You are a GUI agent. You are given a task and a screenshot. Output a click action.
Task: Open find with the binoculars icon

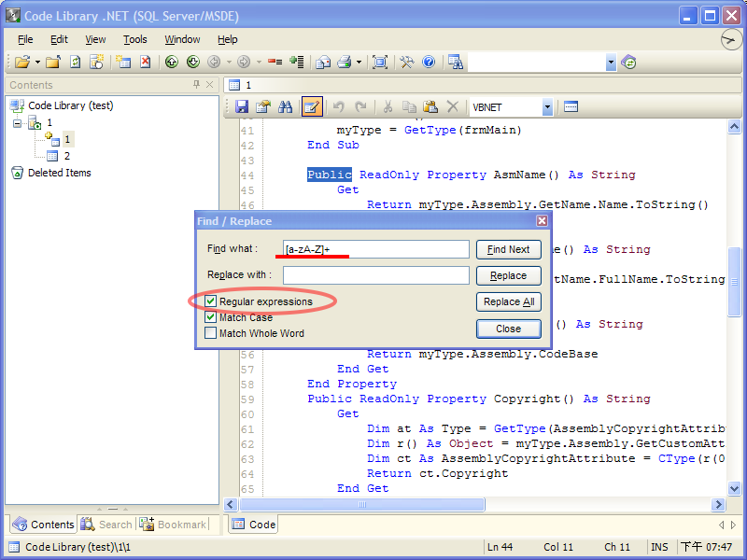click(x=285, y=106)
